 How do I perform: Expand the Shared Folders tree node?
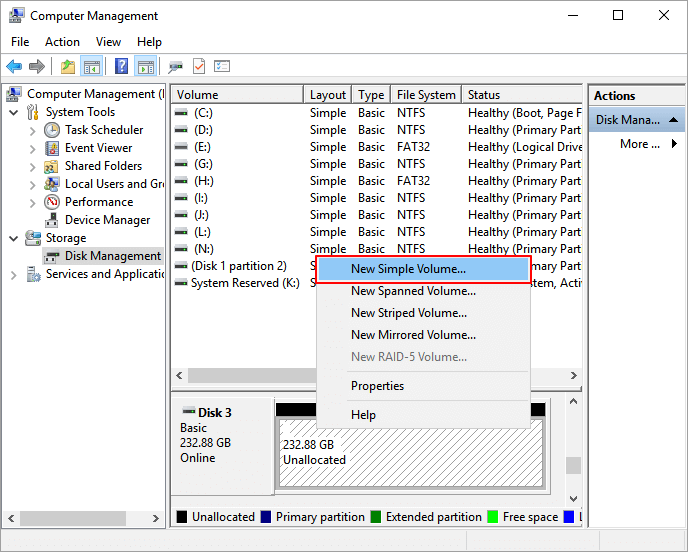click(x=32, y=166)
